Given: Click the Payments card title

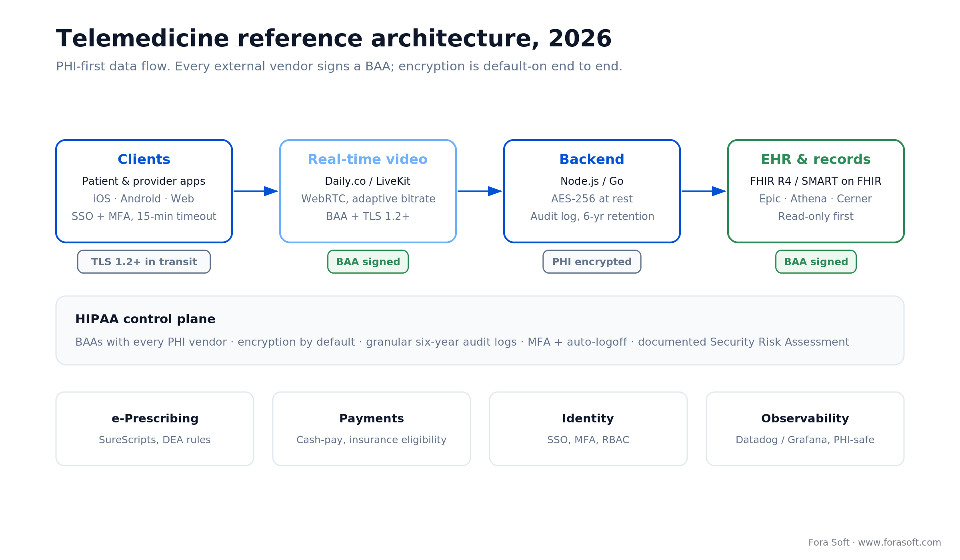Looking at the screenshot, I should (x=372, y=418).
